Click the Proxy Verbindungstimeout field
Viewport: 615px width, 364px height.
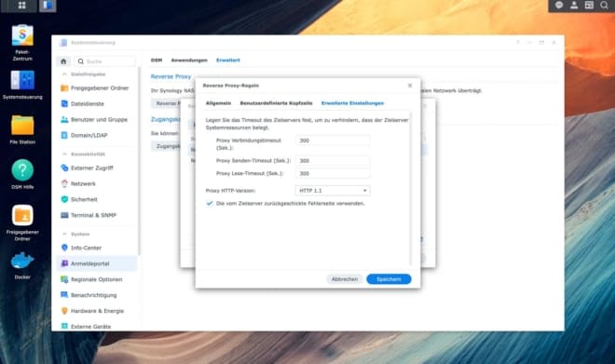333,141
